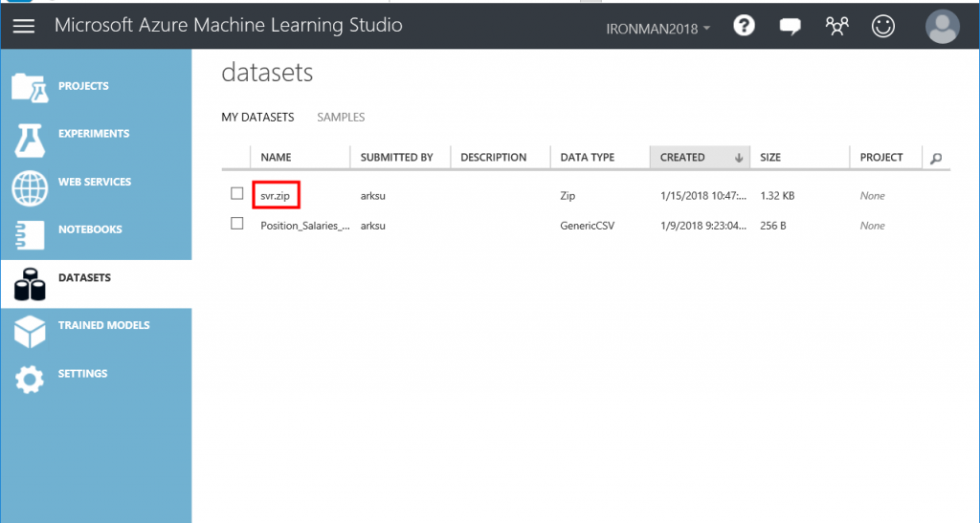Sort by the Project column header
This screenshot has width=980, height=523.
(x=880, y=157)
